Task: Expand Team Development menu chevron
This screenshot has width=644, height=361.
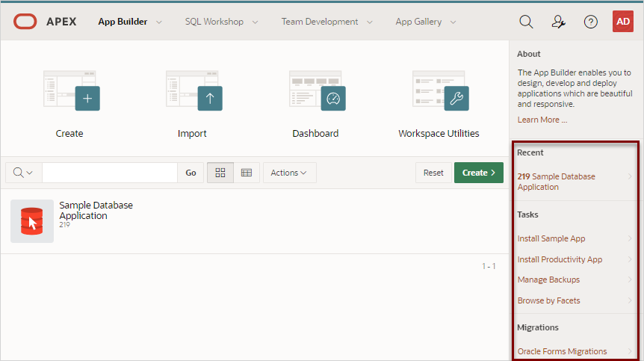Action: 370,22
